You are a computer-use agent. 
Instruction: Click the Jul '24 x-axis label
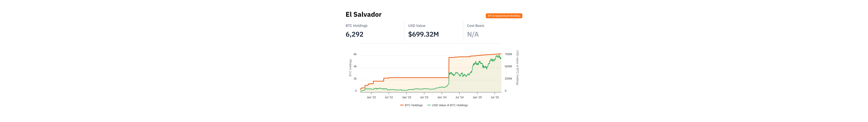tap(459, 97)
